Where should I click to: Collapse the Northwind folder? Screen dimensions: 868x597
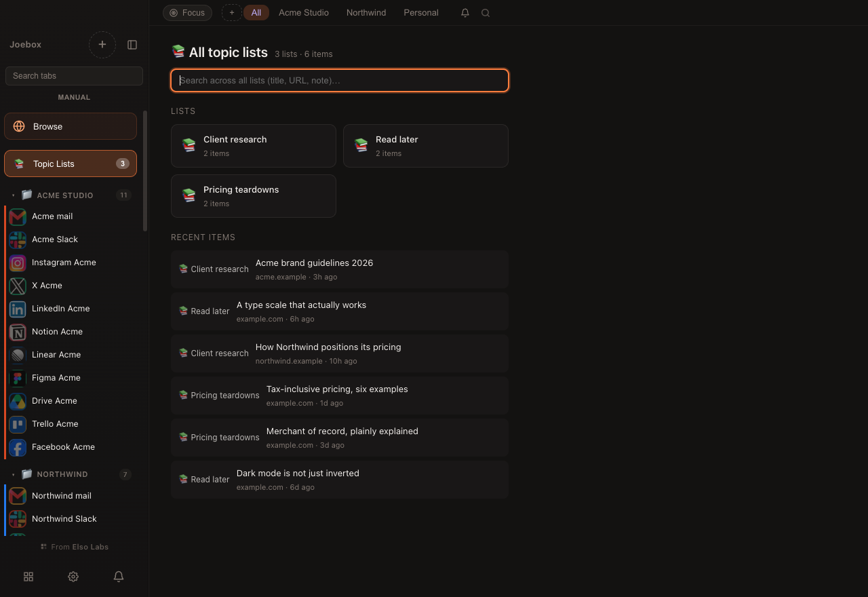coord(13,474)
